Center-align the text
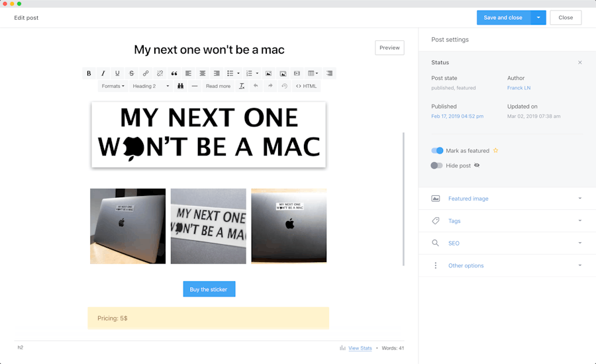The height and width of the screenshot is (364, 596). coord(203,73)
